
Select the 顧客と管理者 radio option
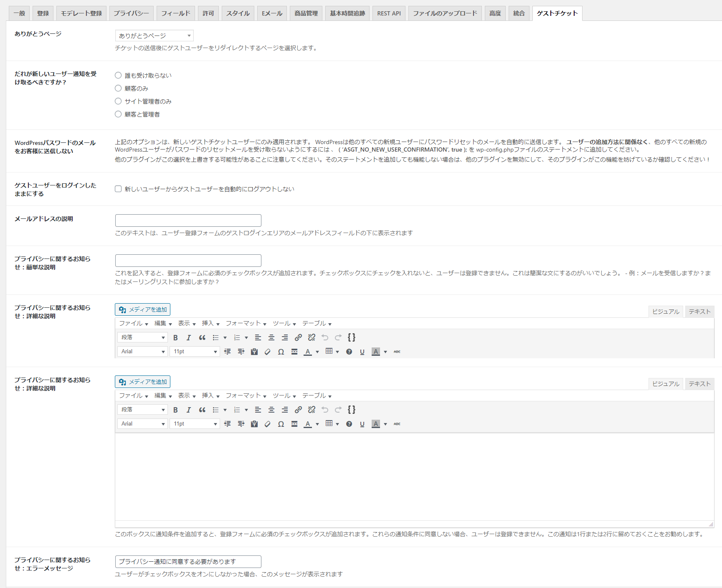pos(118,114)
